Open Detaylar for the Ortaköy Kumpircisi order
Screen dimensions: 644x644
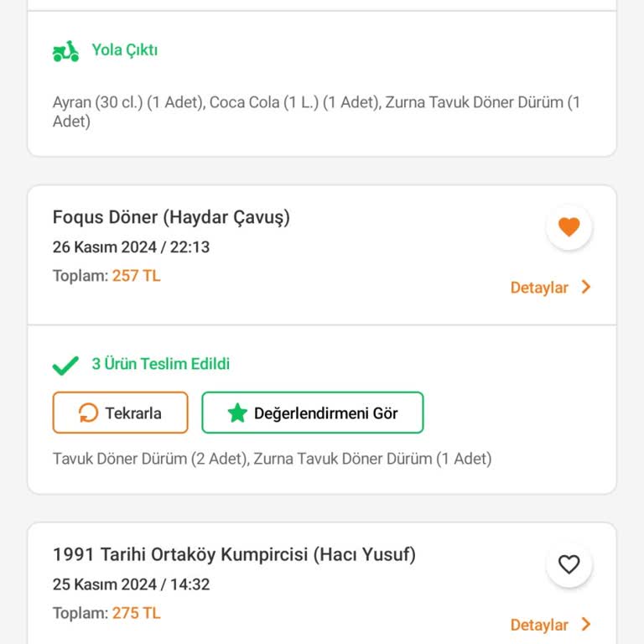(539, 625)
